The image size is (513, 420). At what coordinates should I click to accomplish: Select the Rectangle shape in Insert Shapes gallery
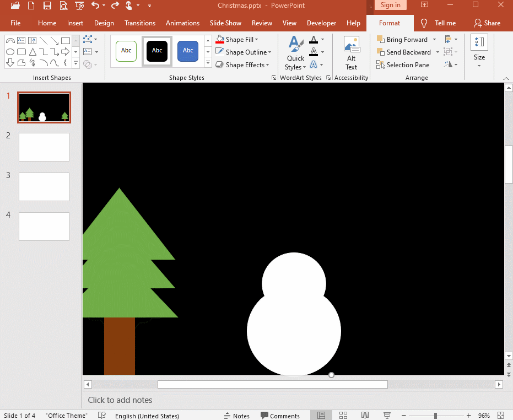pos(66,41)
